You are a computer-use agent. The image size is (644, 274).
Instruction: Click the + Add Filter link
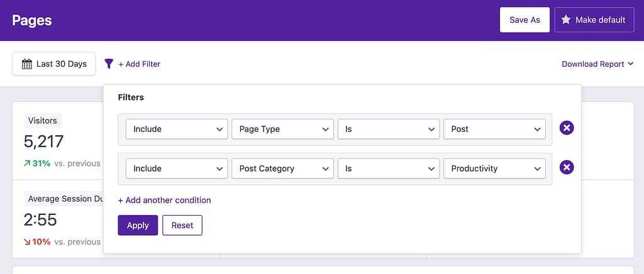(139, 64)
